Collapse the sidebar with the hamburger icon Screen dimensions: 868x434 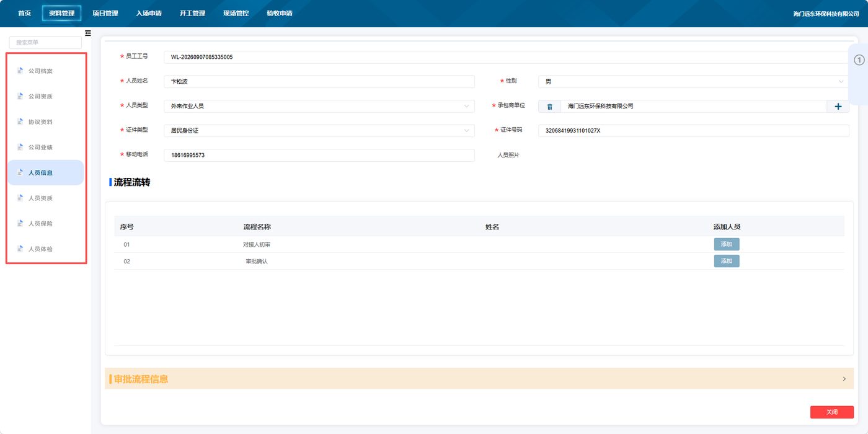click(x=88, y=33)
